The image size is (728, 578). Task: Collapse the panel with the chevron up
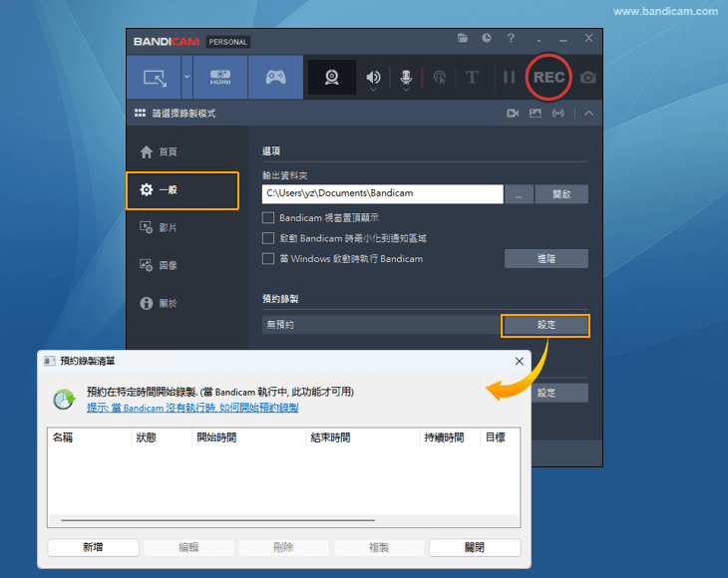[x=588, y=114]
